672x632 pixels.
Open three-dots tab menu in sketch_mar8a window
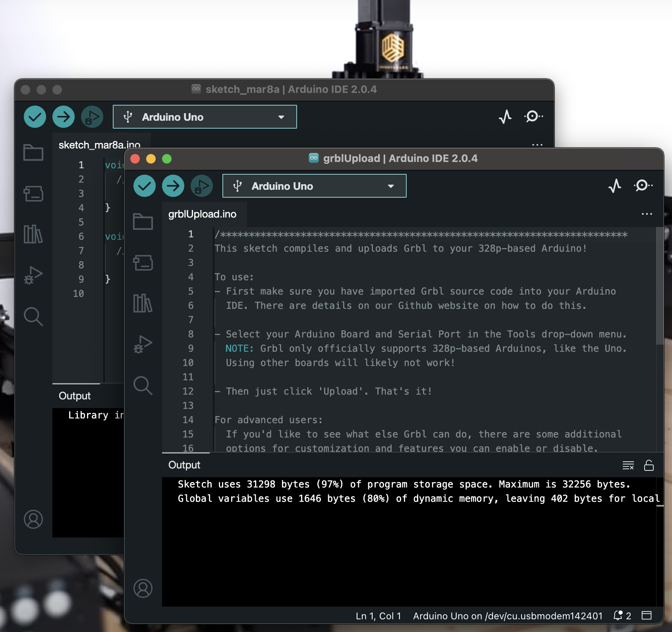tap(537, 145)
